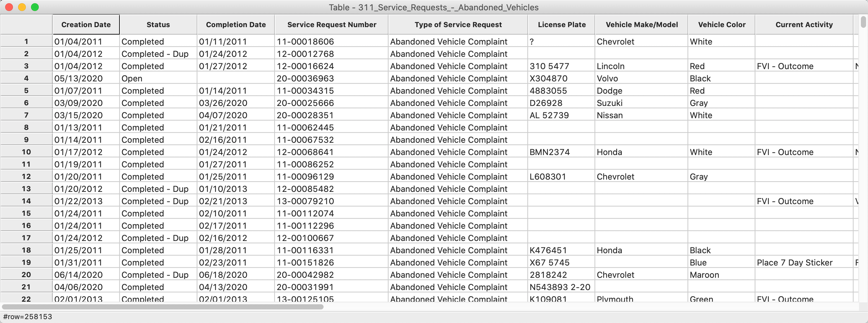Click service request number 20-00042982
The height and width of the screenshot is (323, 868).
point(332,275)
